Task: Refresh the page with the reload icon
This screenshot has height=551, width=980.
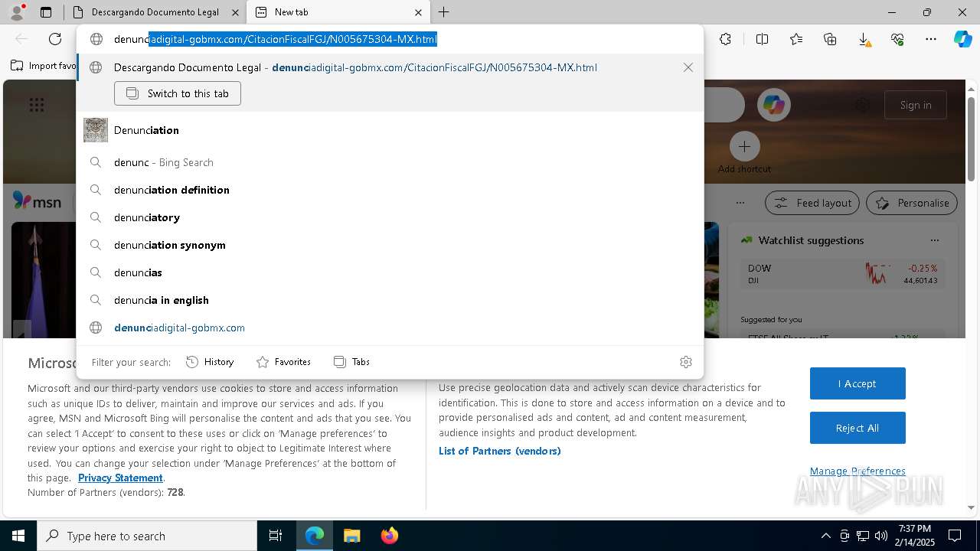Action: click(x=55, y=39)
